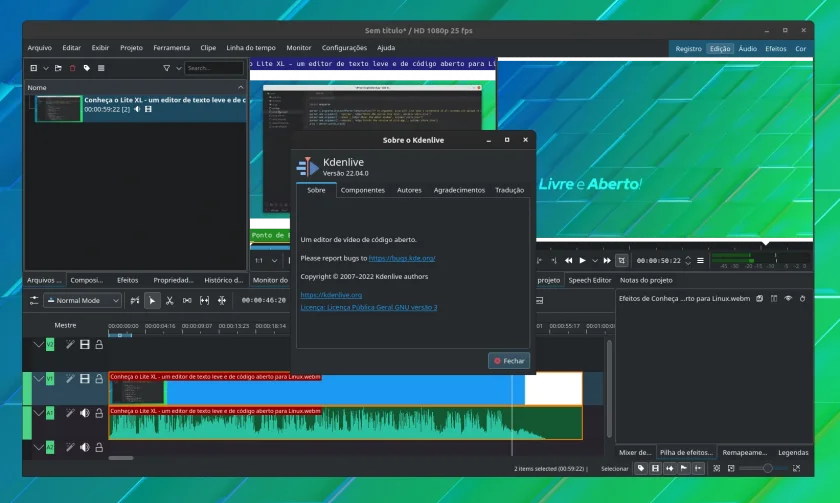Select the Spacer tool in timeline toolbar
The height and width of the screenshot is (503, 840).
(x=187, y=301)
